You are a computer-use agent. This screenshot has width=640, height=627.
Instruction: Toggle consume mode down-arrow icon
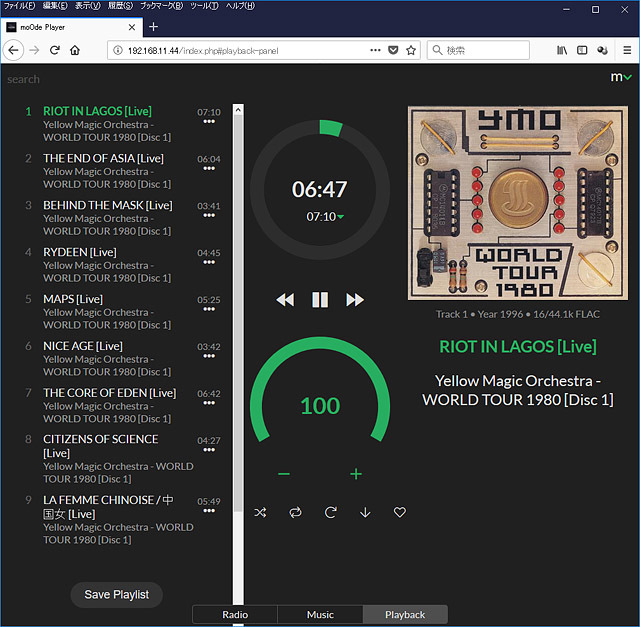(x=365, y=512)
